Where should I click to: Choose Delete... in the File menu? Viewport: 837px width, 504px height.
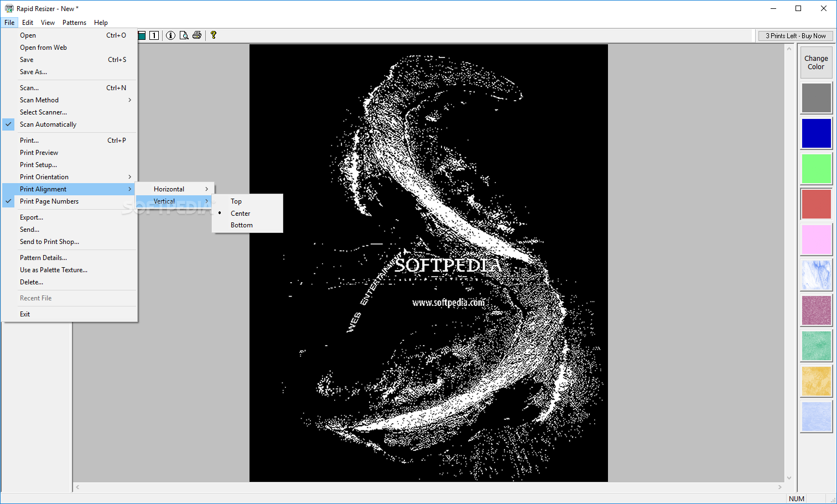pyautogui.click(x=70, y=282)
